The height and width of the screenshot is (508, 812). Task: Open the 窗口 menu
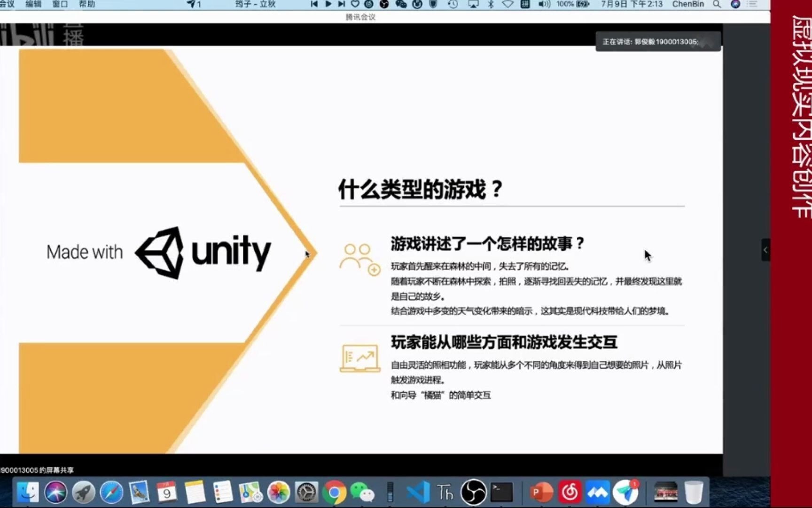click(x=60, y=4)
